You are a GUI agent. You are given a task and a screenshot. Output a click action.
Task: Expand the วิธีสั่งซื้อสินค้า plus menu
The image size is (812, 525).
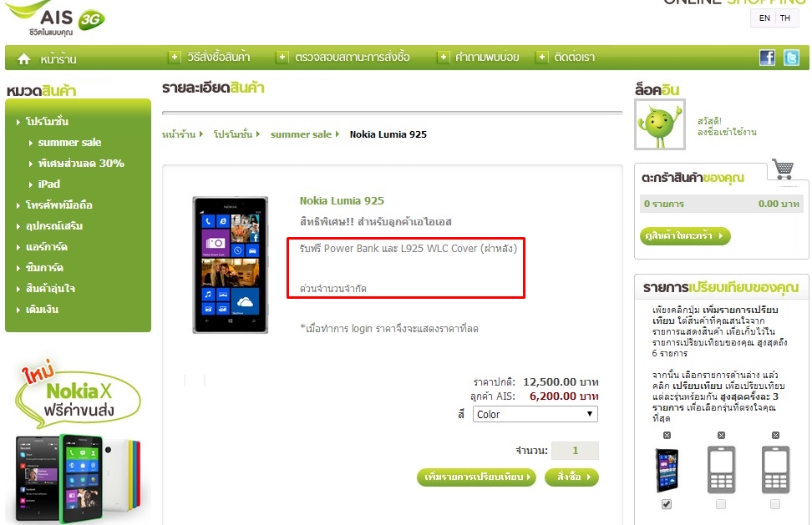(175, 57)
